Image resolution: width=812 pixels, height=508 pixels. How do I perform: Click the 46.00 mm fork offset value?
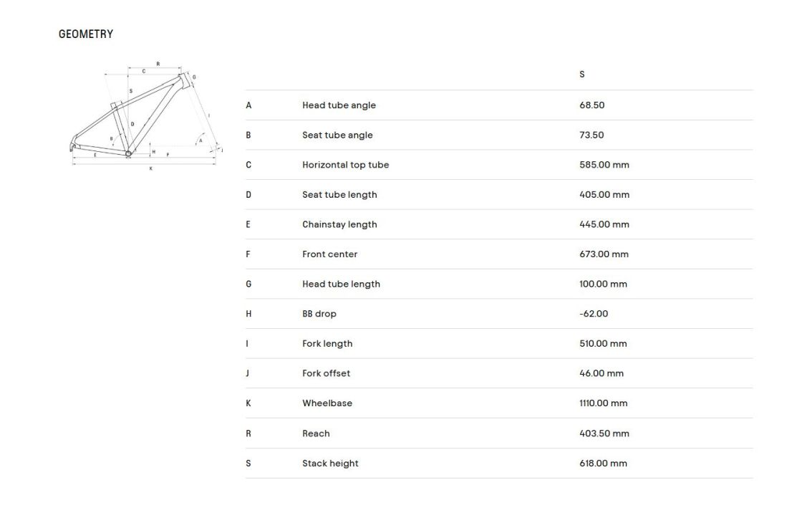(601, 373)
